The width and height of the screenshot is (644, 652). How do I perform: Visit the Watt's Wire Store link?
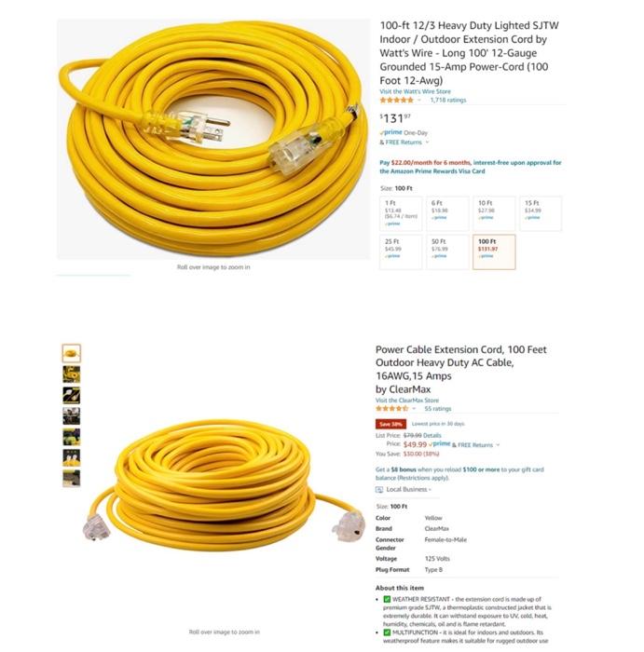pyautogui.click(x=415, y=91)
